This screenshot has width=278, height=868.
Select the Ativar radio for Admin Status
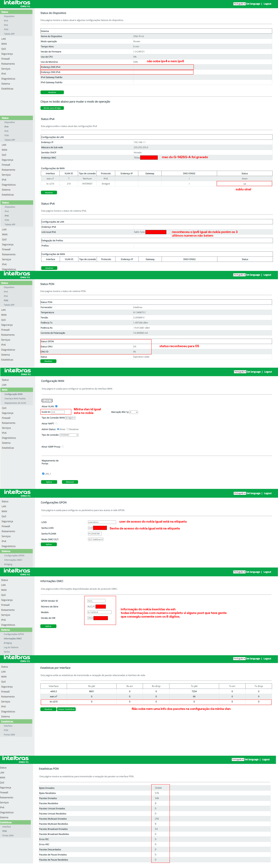[x=58, y=429]
